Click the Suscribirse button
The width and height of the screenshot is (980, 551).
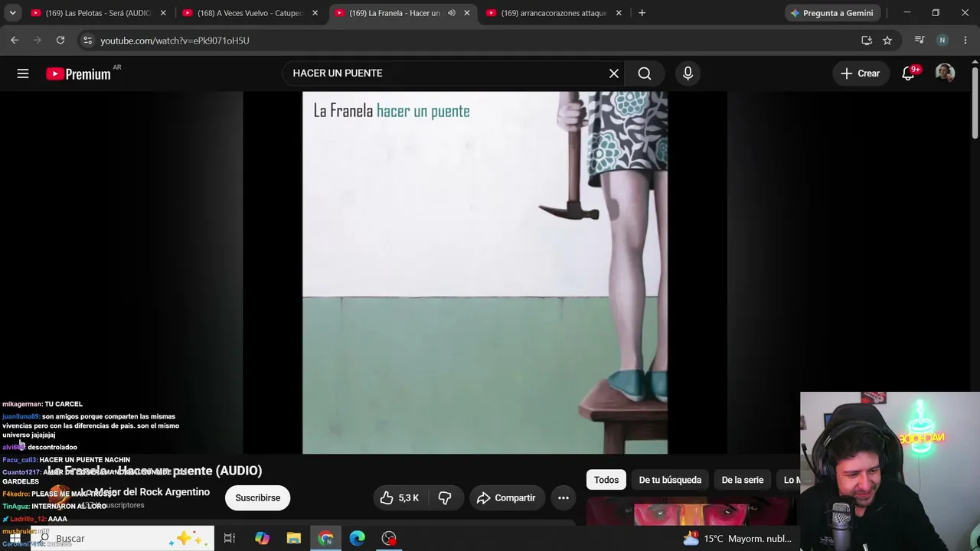(258, 498)
